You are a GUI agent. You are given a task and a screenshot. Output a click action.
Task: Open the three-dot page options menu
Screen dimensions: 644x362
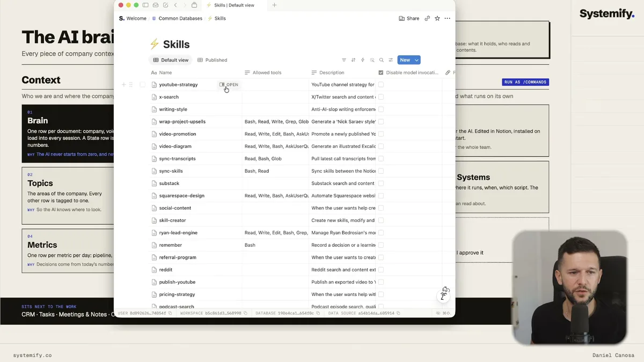(x=448, y=18)
